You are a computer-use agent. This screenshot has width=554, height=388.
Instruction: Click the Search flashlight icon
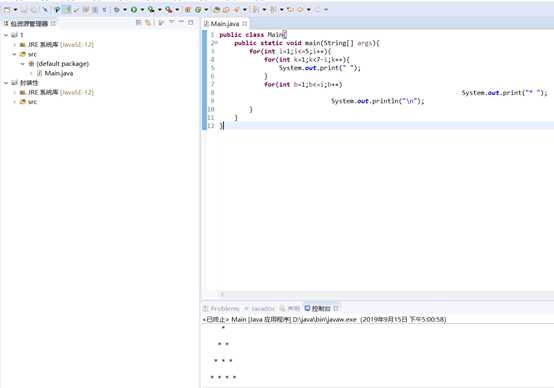click(x=236, y=10)
